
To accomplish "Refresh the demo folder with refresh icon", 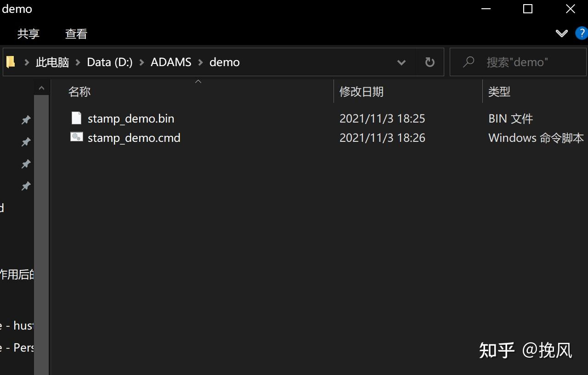I will (429, 62).
